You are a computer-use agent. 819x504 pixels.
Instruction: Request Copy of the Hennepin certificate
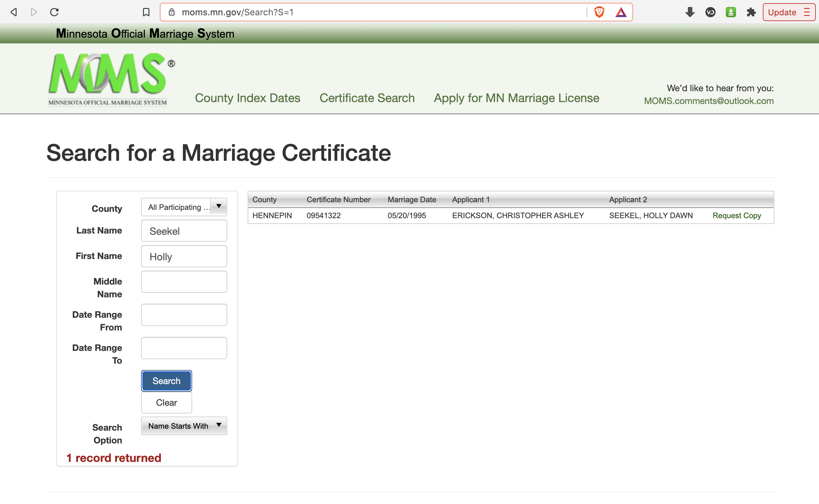click(737, 216)
